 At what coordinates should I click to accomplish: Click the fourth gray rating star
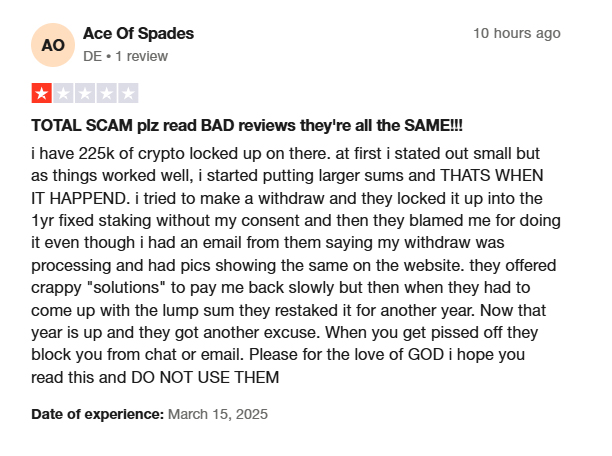(107, 93)
